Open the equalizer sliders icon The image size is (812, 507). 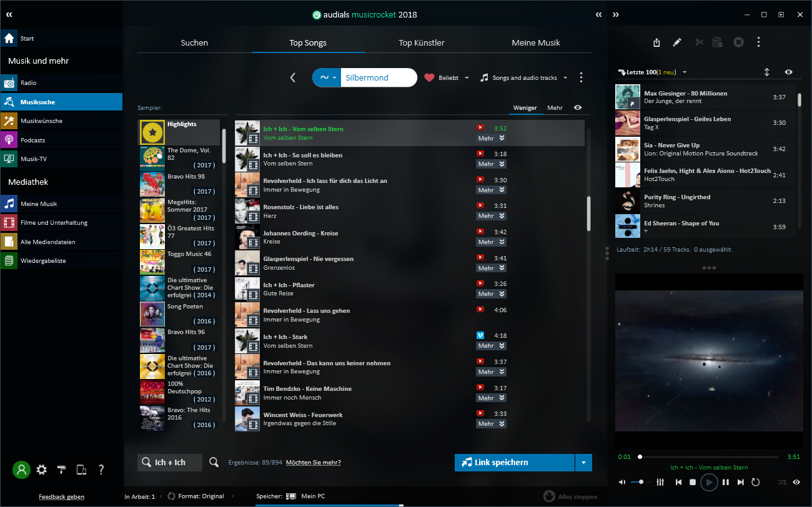(660, 482)
